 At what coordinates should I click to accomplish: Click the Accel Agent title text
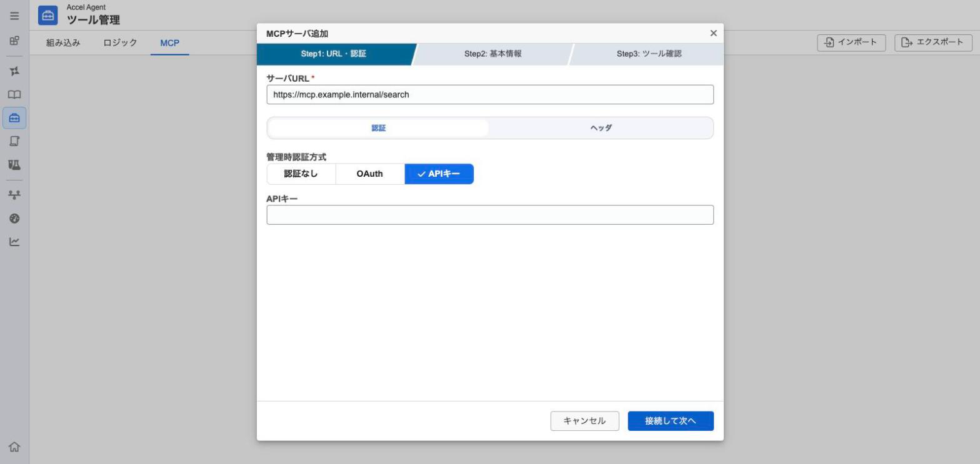click(86, 7)
